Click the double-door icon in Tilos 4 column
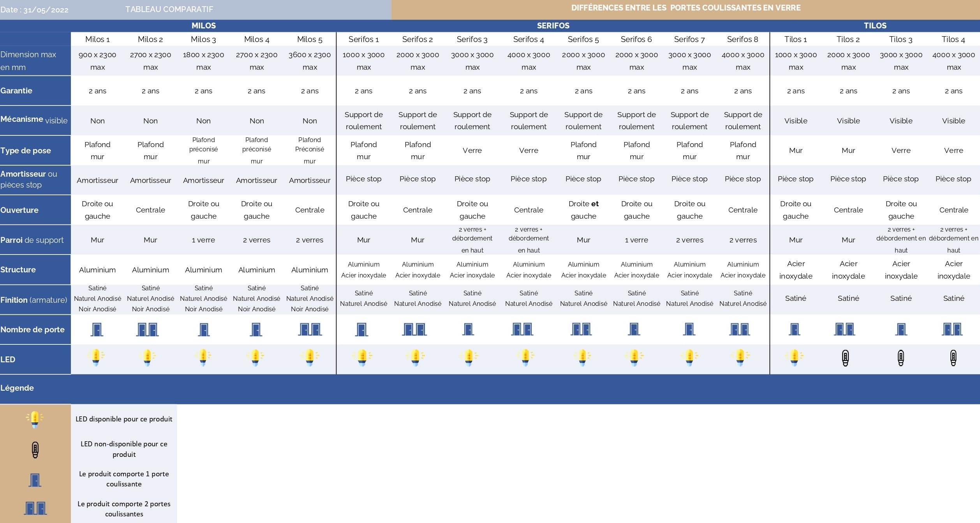 (952, 329)
